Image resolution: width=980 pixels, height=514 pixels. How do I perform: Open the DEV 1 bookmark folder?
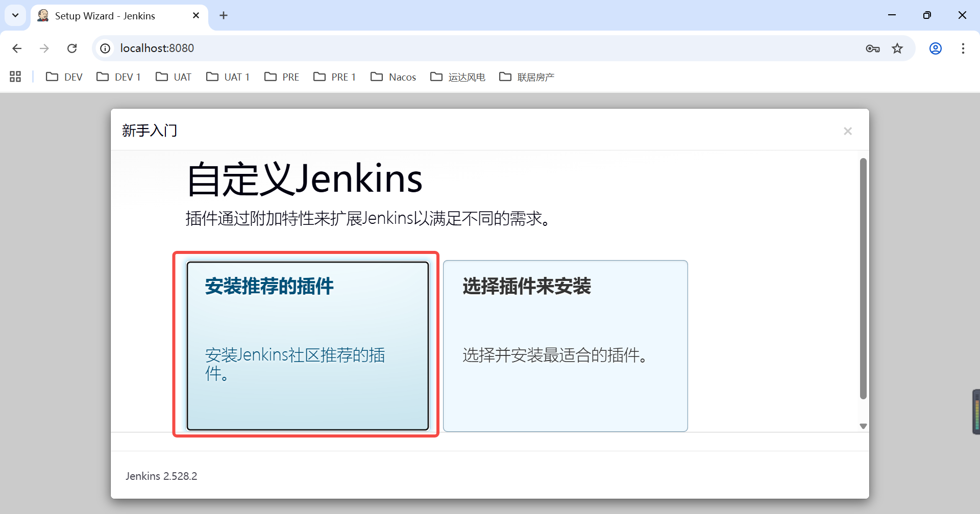118,77
